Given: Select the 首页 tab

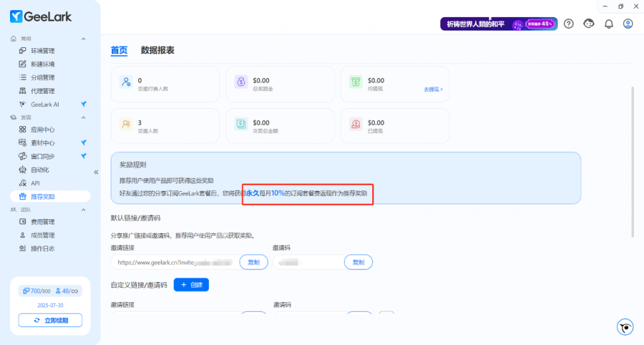Looking at the screenshot, I should pos(119,50).
